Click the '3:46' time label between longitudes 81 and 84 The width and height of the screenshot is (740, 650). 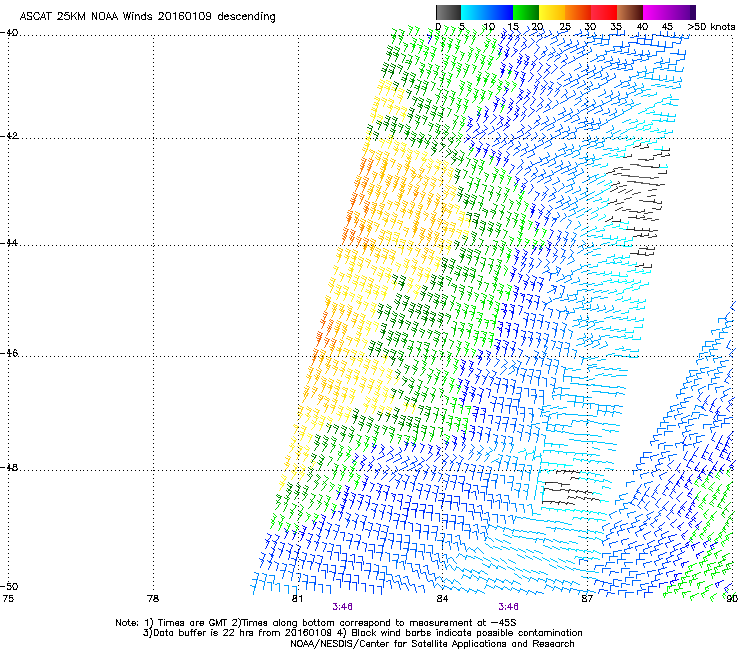point(342,607)
